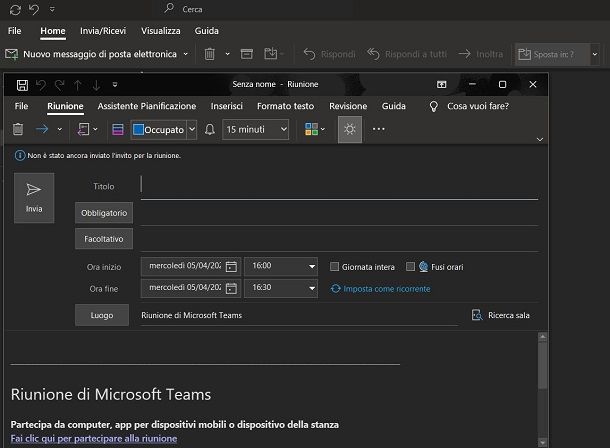
Task: Click the Titolo input field
Action: tap(338, 186)
